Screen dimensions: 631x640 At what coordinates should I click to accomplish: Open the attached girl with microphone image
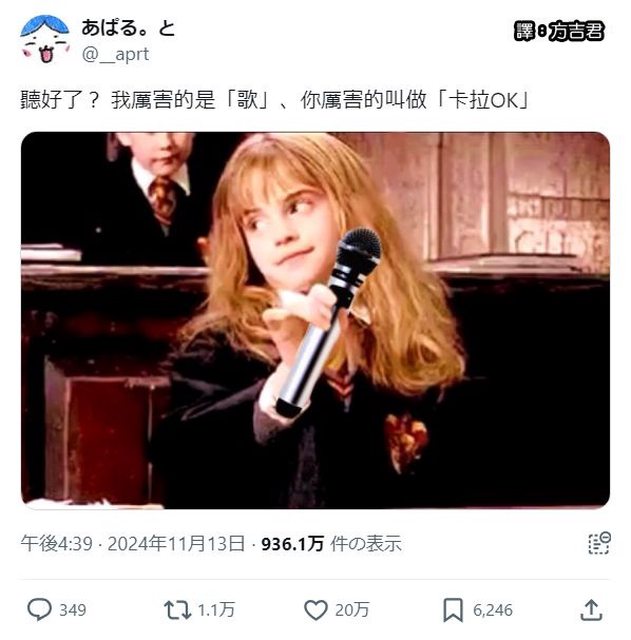[x=316, y=320]
